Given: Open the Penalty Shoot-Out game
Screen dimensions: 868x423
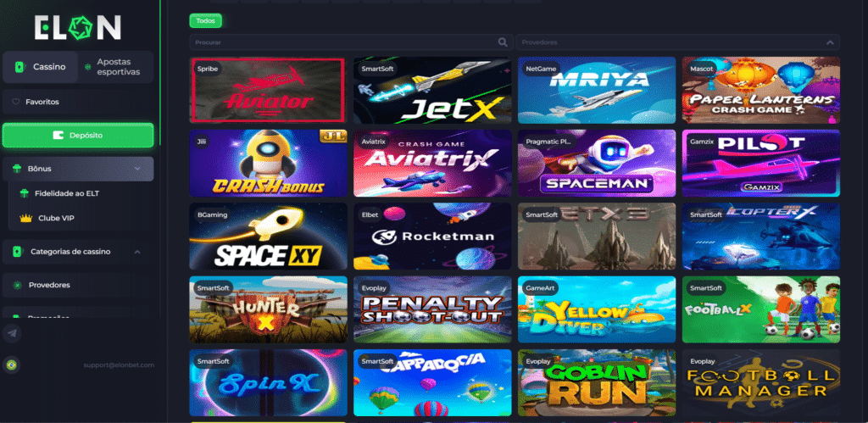Looking at the screenshot, I should pos(432,309).
